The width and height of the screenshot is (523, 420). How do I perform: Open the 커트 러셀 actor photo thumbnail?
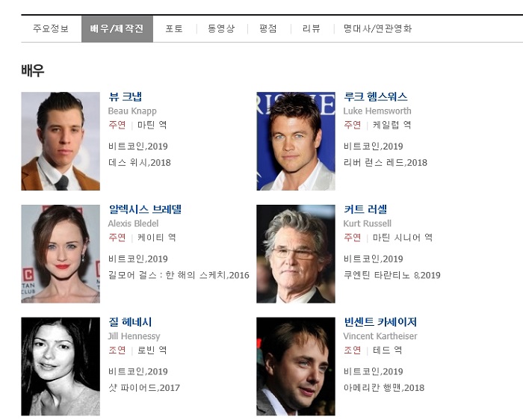[296, 254]
